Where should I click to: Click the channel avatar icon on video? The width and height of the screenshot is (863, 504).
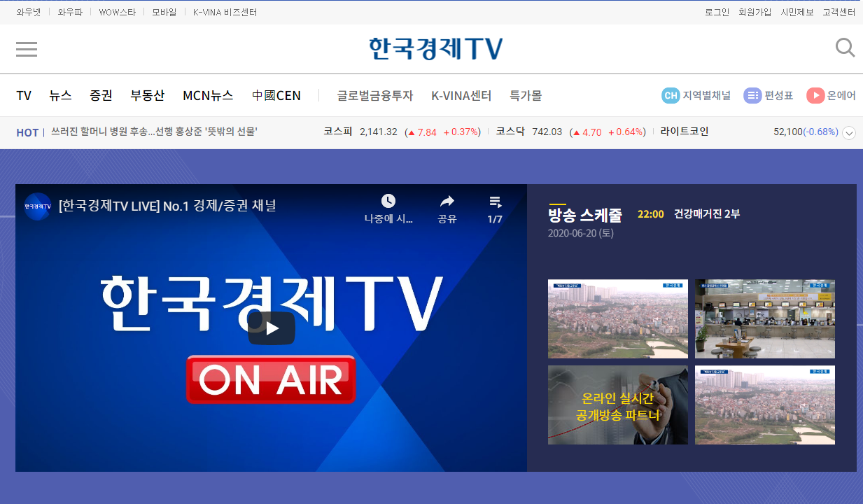click(37, 206)
